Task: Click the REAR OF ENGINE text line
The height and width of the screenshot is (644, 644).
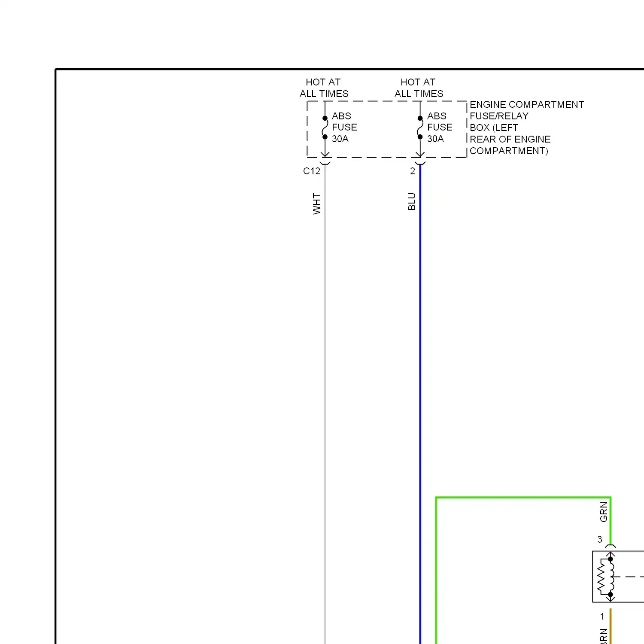Action: [510, 139]
